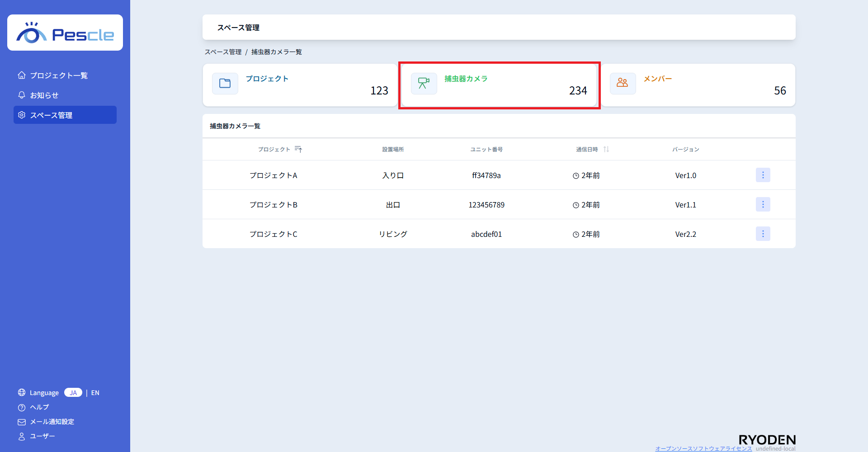Sort table by プロジェクト column arrow
Viewport: 868px width, 452px height.
pyautogui.click(x=298, y=149)
